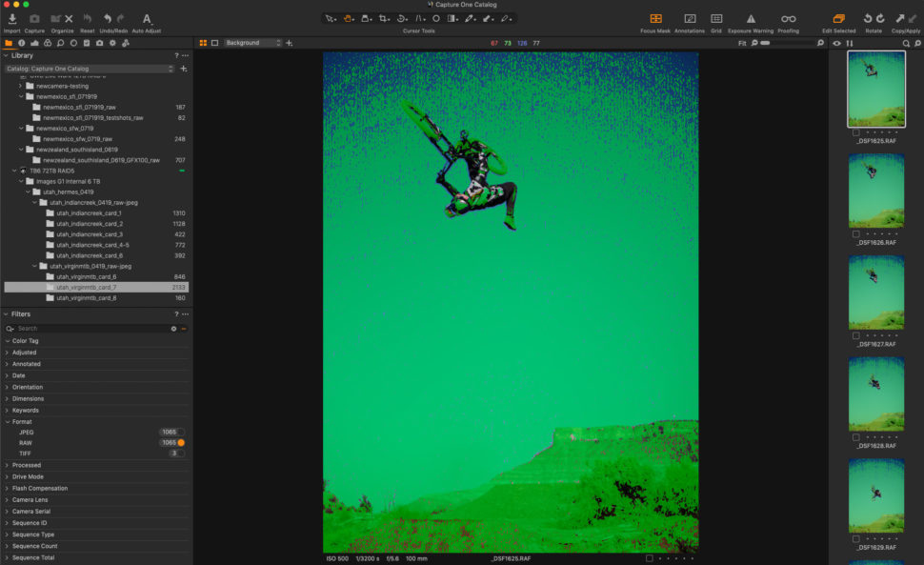Screen dimensions: 924x565
Task: Click the Library panel help question mark
Action: [x=177, y=55]
